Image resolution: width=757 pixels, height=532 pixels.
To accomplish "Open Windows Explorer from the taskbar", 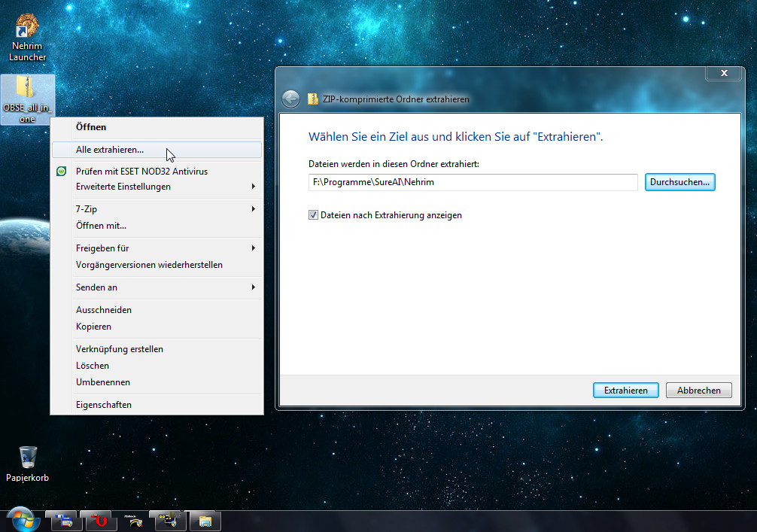I will coord(204,520).
